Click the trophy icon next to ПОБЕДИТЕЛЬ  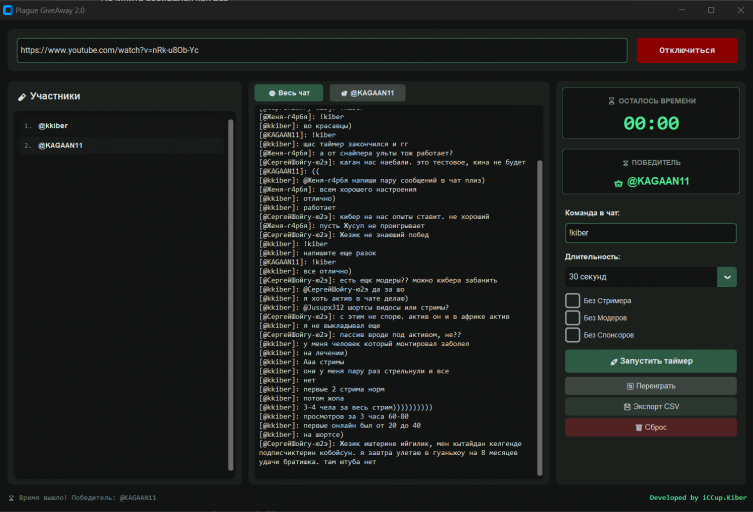coord(625,163)
